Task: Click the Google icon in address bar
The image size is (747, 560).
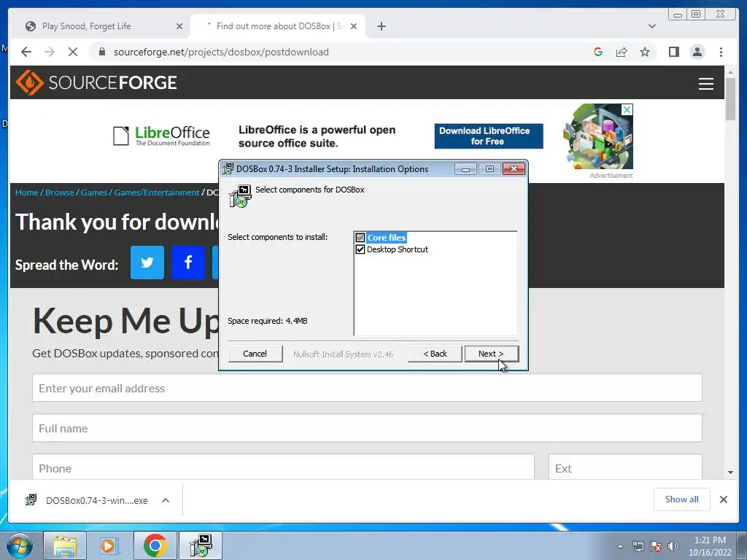Action: click(598, 52)
